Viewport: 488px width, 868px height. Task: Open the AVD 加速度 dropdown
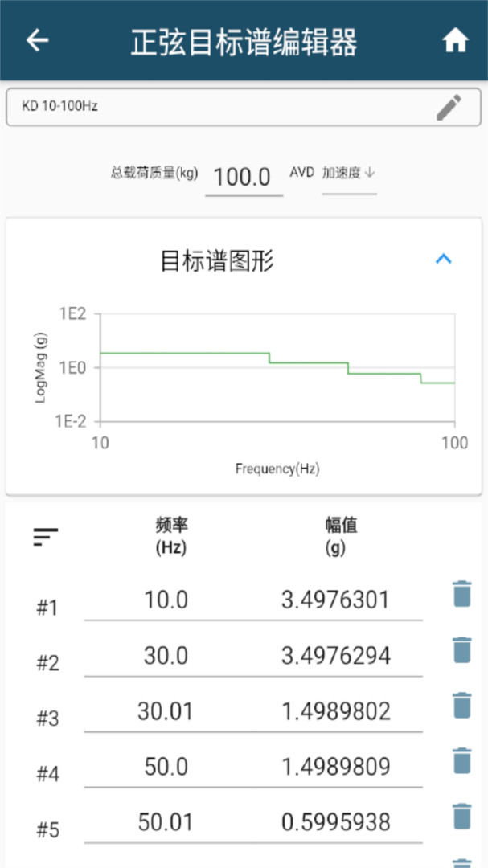(x=349, y=177)
